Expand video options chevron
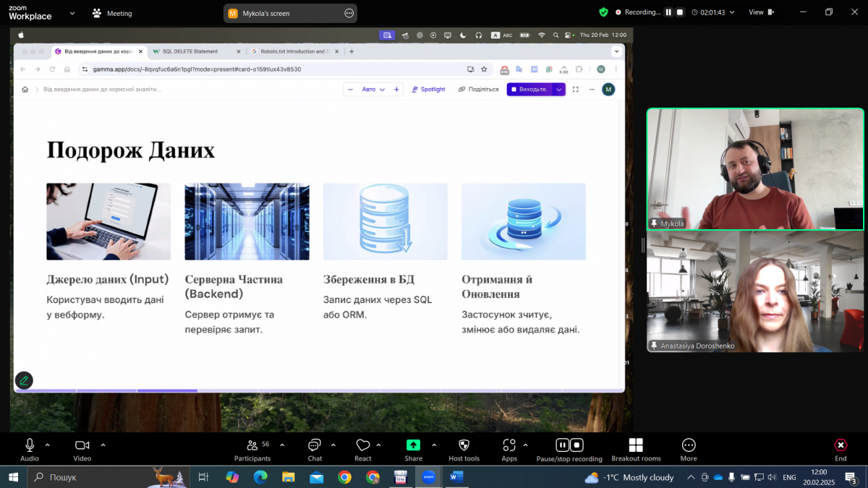The width and height of the screenshot is (868, 488). point(103,445)
